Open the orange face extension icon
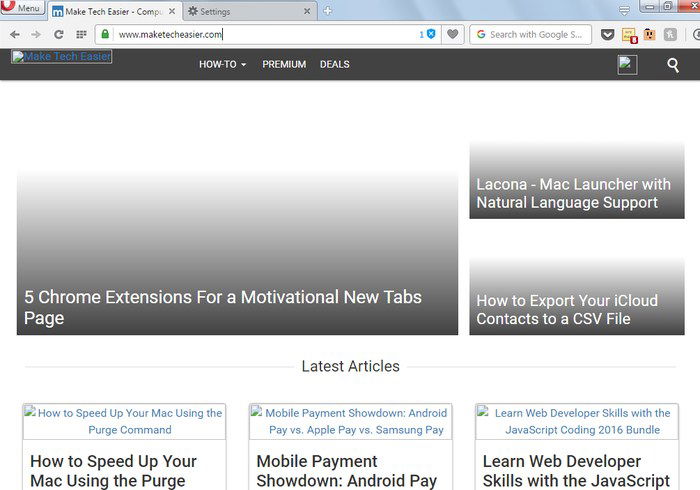The height and width of the screenshot is (490, 700). [650, 34]
